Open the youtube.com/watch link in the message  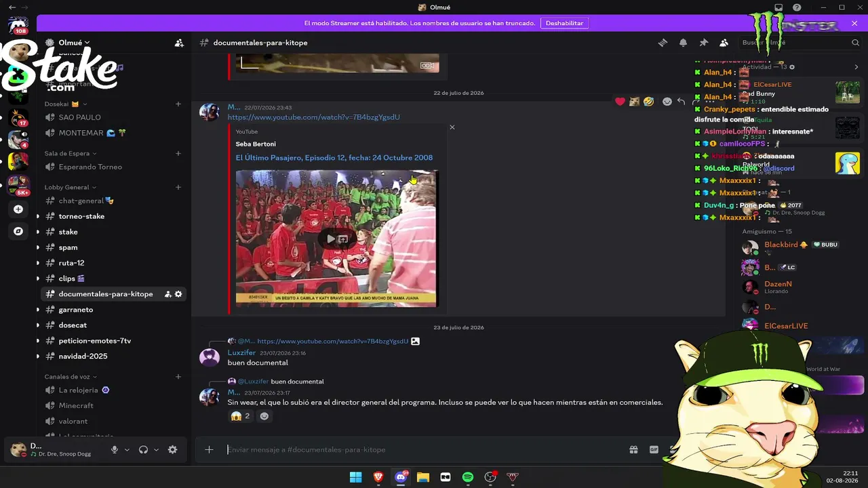click(x=313, y=117)
